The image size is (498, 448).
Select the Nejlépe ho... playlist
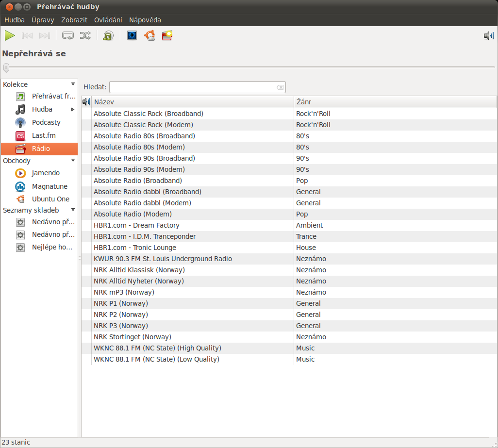(x=39, y=248)
